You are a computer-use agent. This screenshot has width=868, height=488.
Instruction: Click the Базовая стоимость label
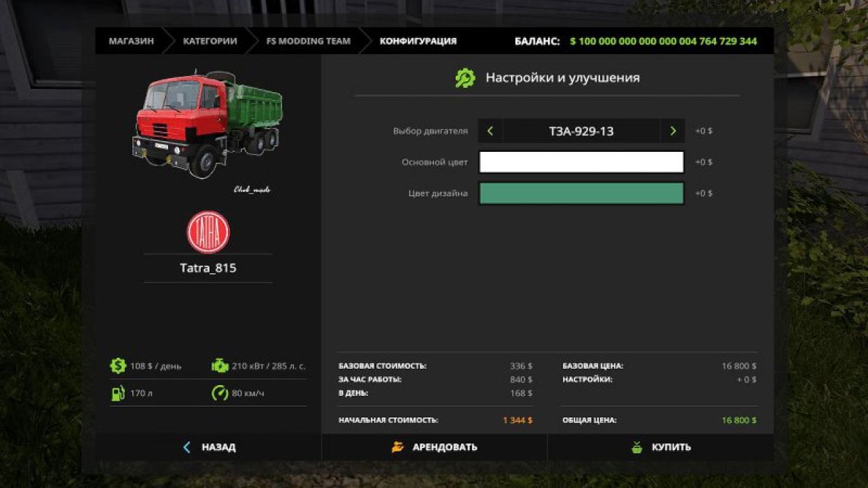tap(382, 366)
